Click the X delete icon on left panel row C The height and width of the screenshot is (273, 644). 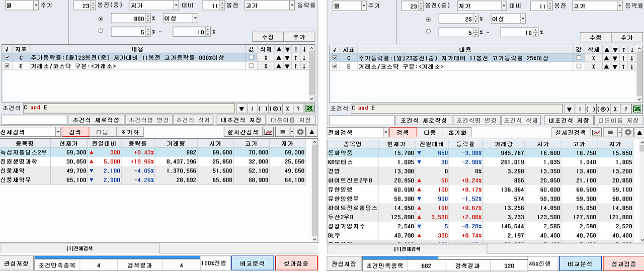pos(265,58)
